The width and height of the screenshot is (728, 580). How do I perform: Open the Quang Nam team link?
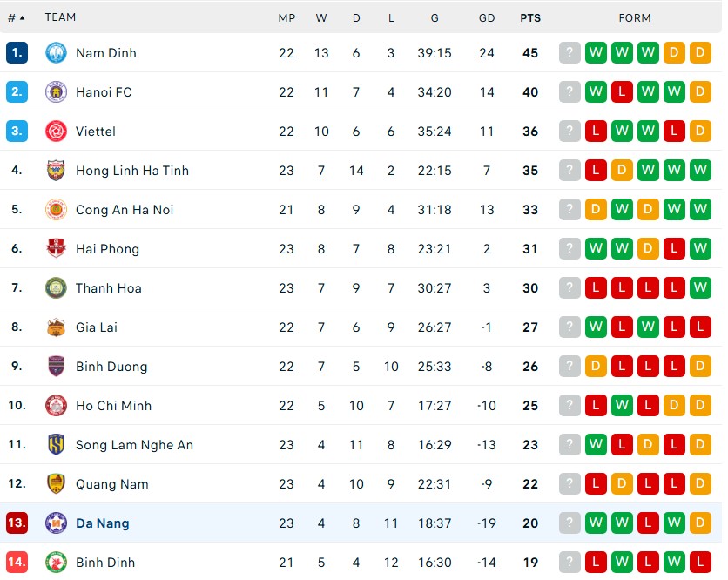coord(111,484)
